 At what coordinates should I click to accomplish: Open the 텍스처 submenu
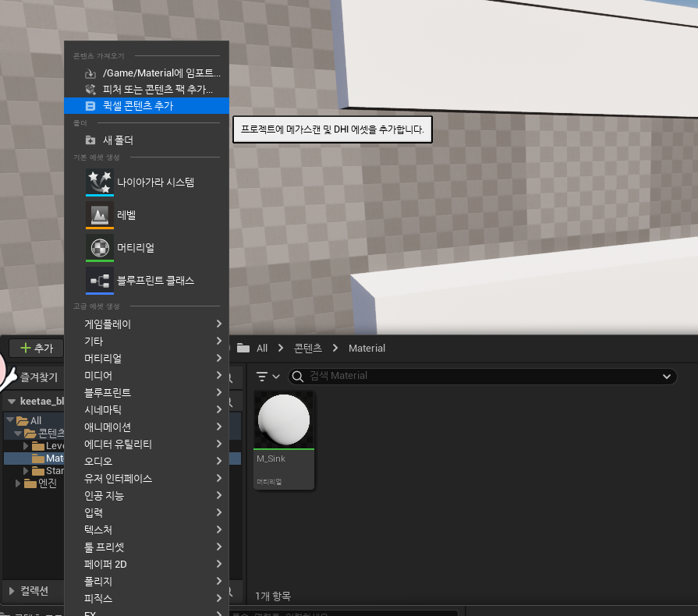(x=147, y=529)
